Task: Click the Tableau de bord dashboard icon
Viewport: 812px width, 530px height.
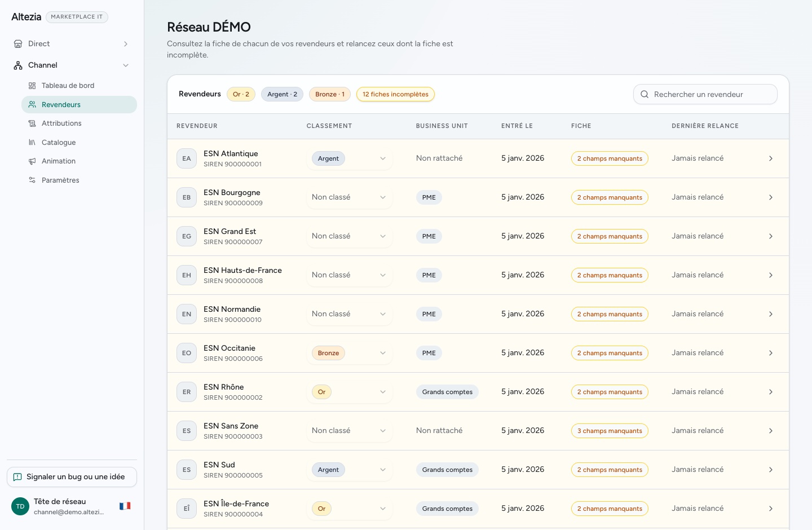Action: point(32,86)
